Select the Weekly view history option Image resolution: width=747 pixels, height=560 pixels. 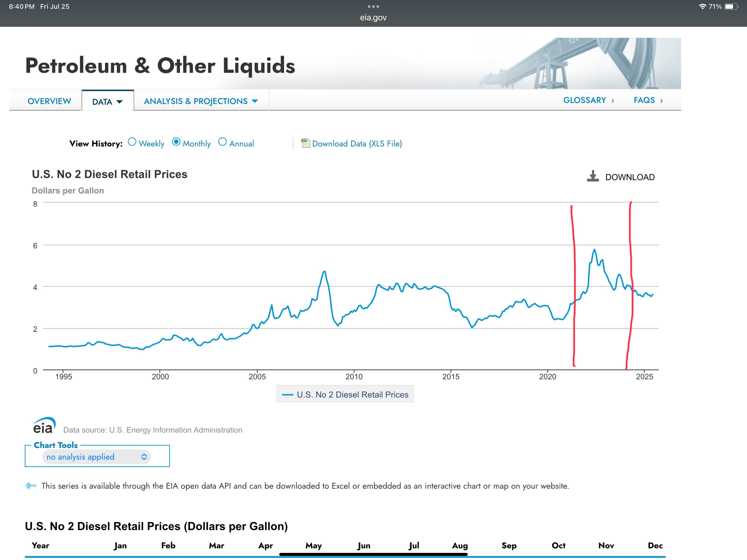tap(132, 142)
